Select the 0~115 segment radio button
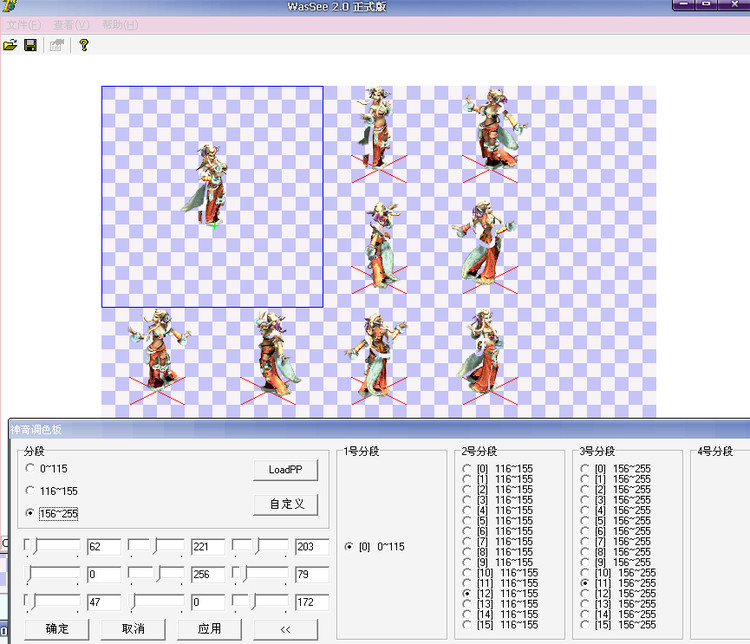The height and width of the screenshot is (644, 750). tap(30, 468)
